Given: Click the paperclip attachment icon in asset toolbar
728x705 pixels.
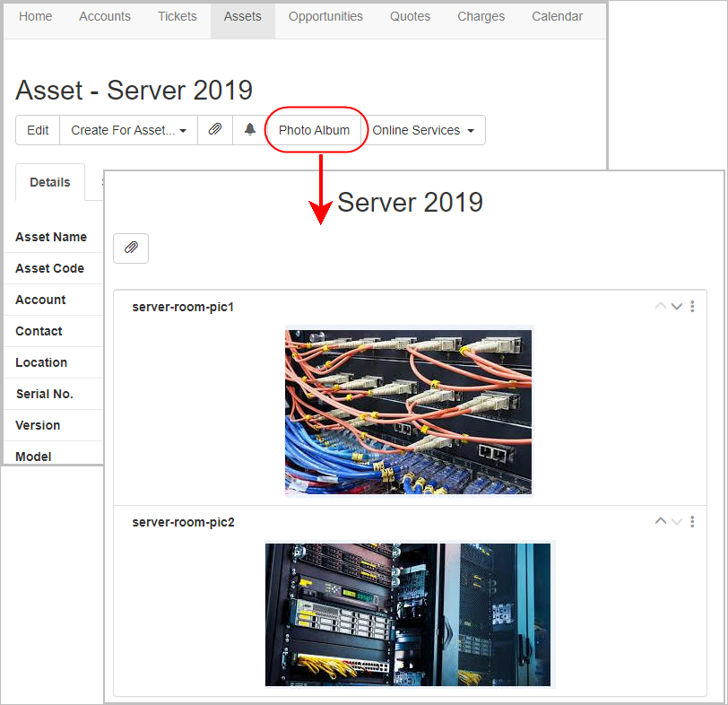Looking at the screenshot, I should pyautogui.click(x=215, y=130).
